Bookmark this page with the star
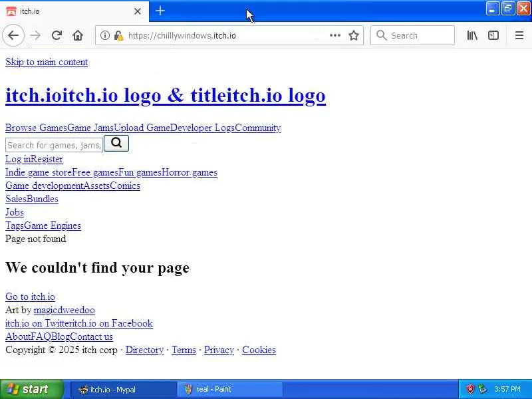Viewport: 532px width, 399px height. coord(354,35)
